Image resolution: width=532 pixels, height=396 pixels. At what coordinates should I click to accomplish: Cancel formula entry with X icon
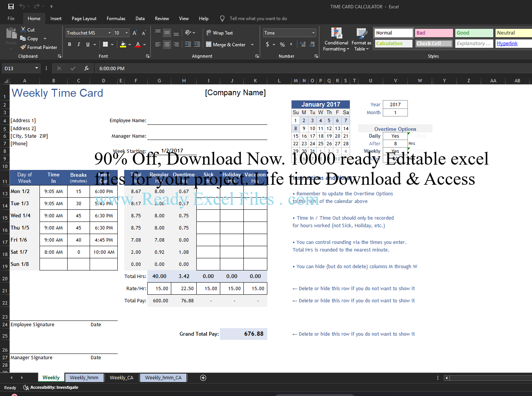(59, 68)
